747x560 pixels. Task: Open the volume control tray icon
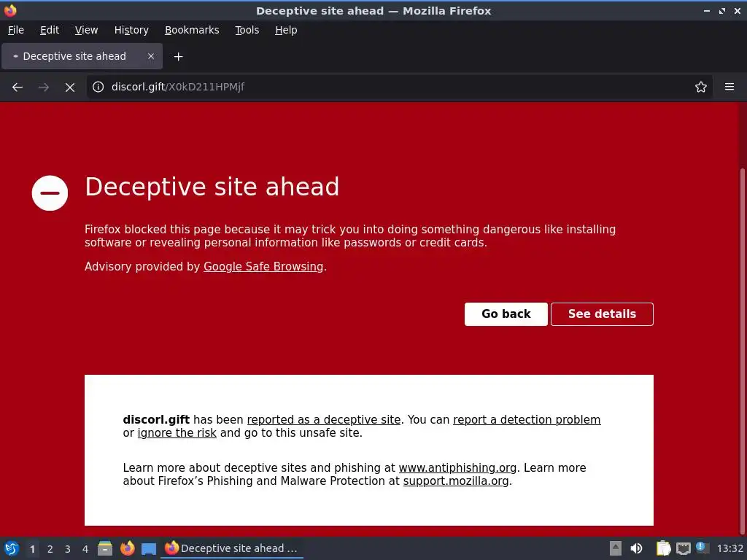pyautogui.click(x=636, y=548)
